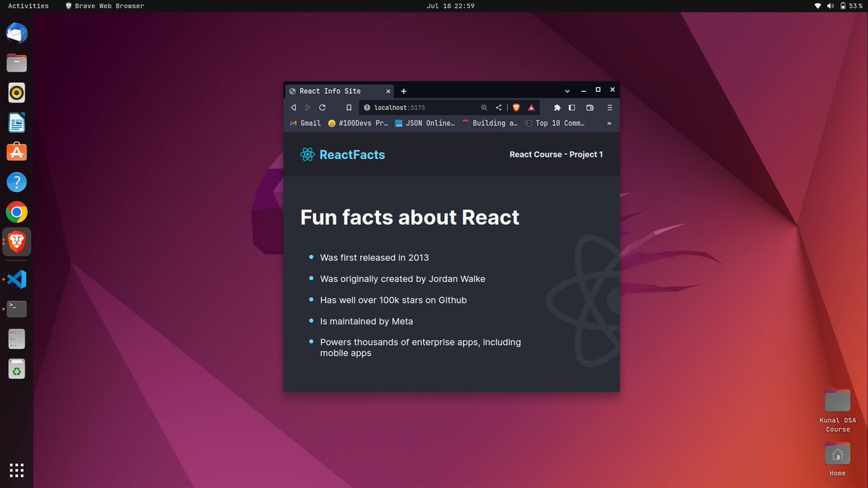Click the React atom logo in the header
Screen dimensions: 868x488
point(307,154)
